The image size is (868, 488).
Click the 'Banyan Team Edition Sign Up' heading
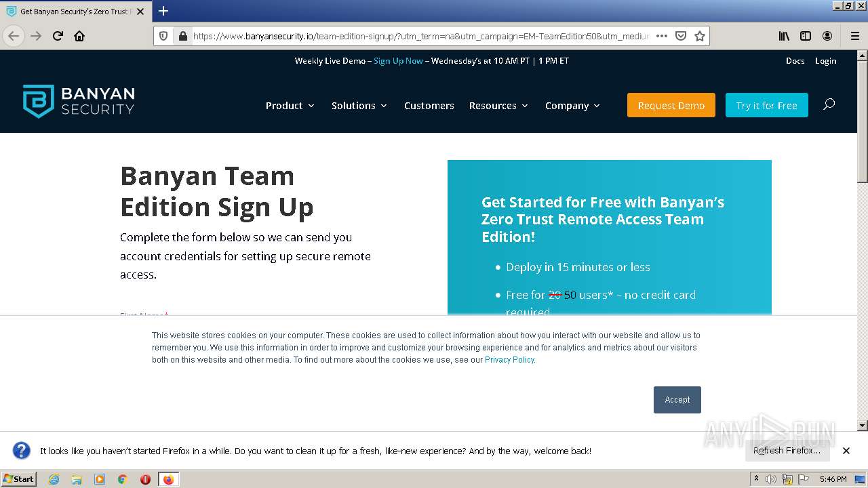click(217, 191)
